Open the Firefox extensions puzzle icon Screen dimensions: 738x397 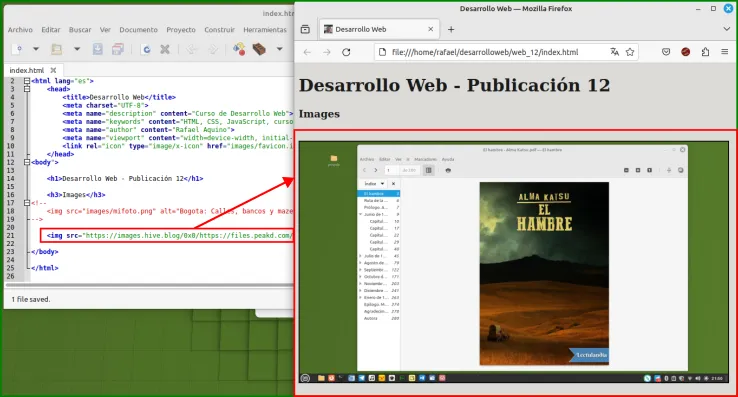705,52
